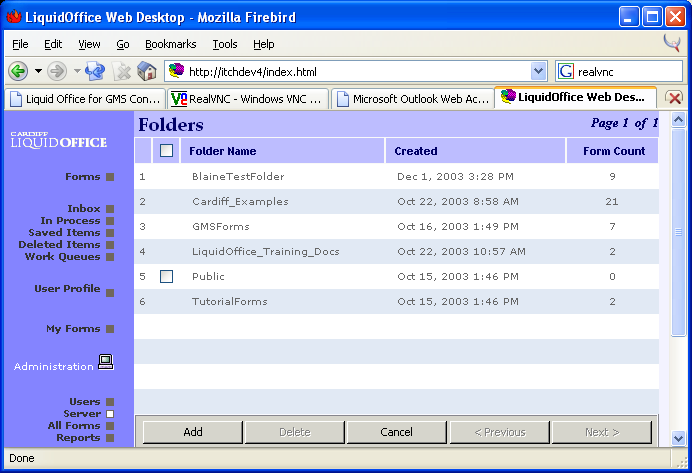The width and height of the screenshot is (692, 473).
Task: Click the Forms square sidebar icon
Action: (110, 177)
